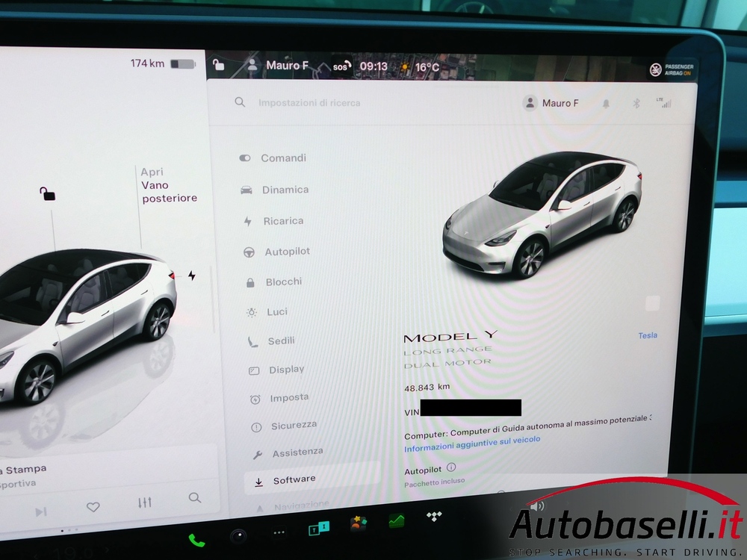747x560 pixels.
Task: Open the Energy chart app
Action: click(x=397, y=520)
